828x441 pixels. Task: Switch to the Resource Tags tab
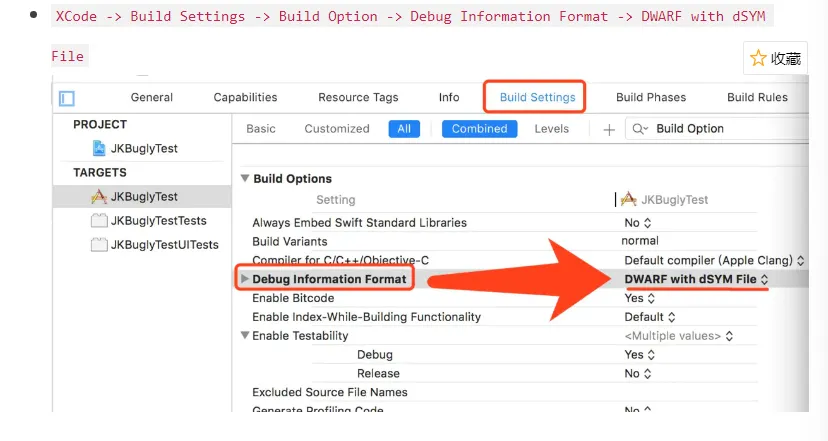(x=358, y=97)
